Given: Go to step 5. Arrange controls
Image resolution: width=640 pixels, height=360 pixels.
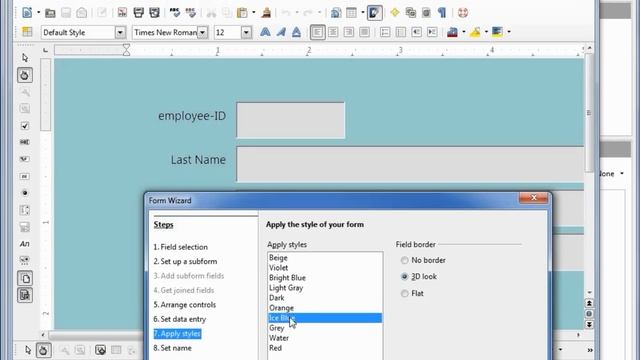Looking at the screenshot, I should click(x=184, y=304).
